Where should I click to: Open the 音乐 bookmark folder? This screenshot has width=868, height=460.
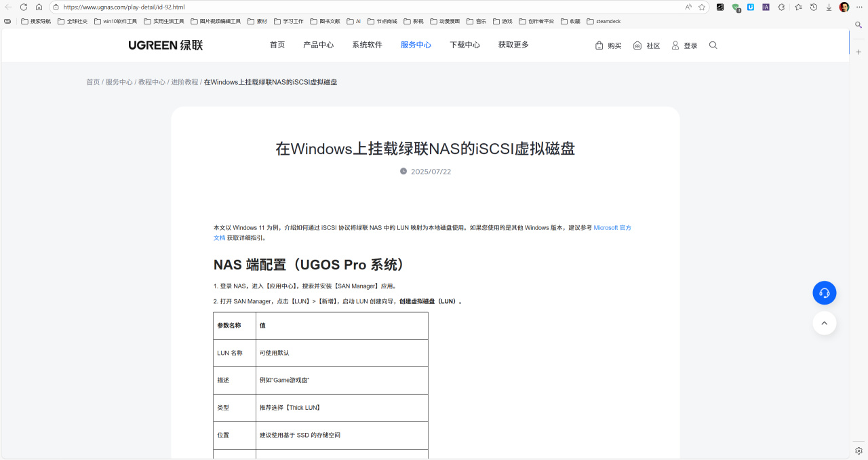click(x=477, y=21)
